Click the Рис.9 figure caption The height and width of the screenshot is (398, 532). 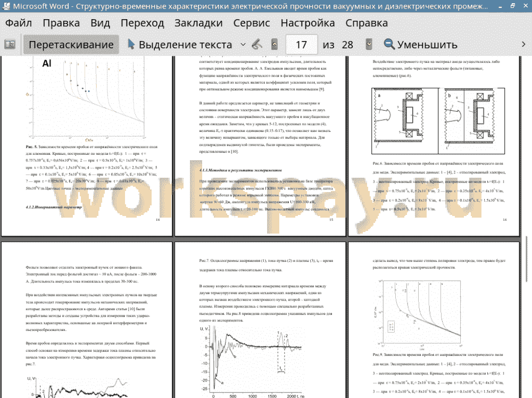[439, 373]
